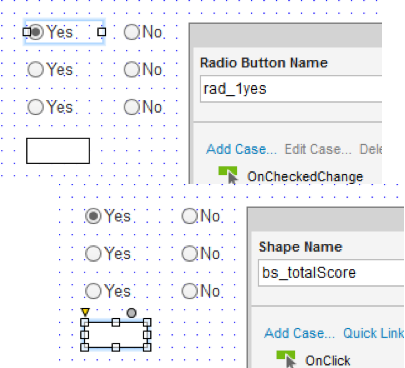Click Add Case link above OnCheckedChange
405x368 pixels.
pyautogui.click(x=241, y=149)
